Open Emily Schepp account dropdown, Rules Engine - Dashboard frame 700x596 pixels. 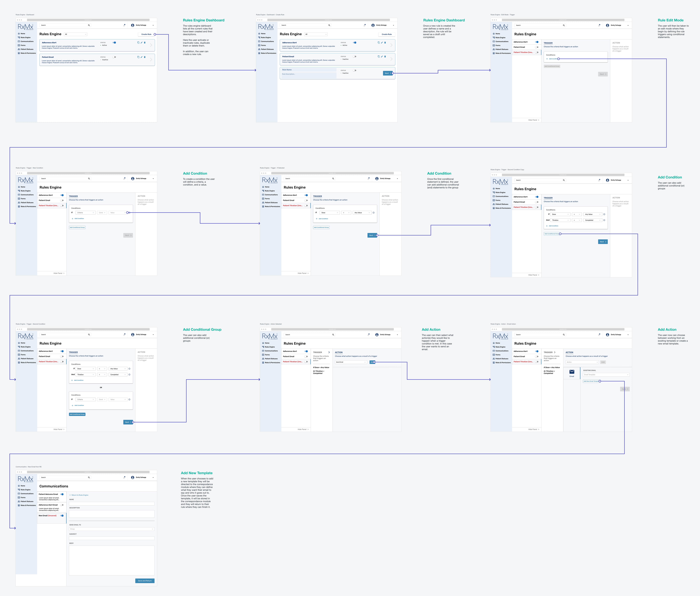(x=153, y=25)
